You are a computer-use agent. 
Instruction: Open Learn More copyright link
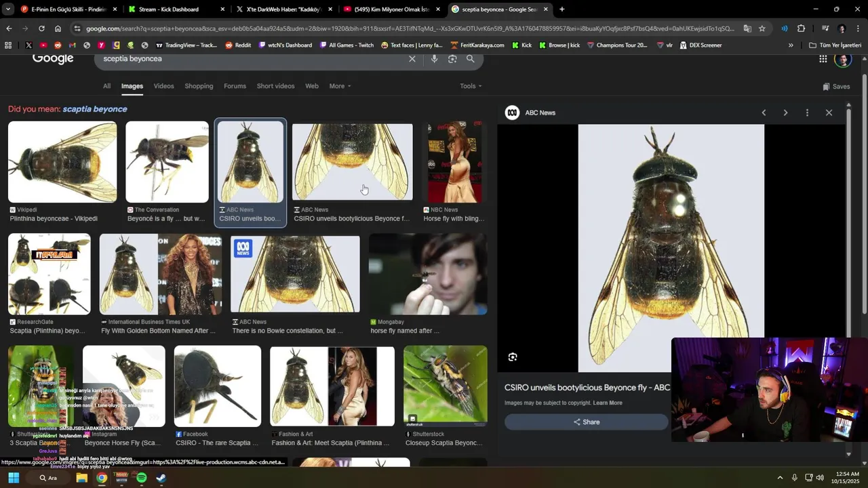tap(607, 403)
